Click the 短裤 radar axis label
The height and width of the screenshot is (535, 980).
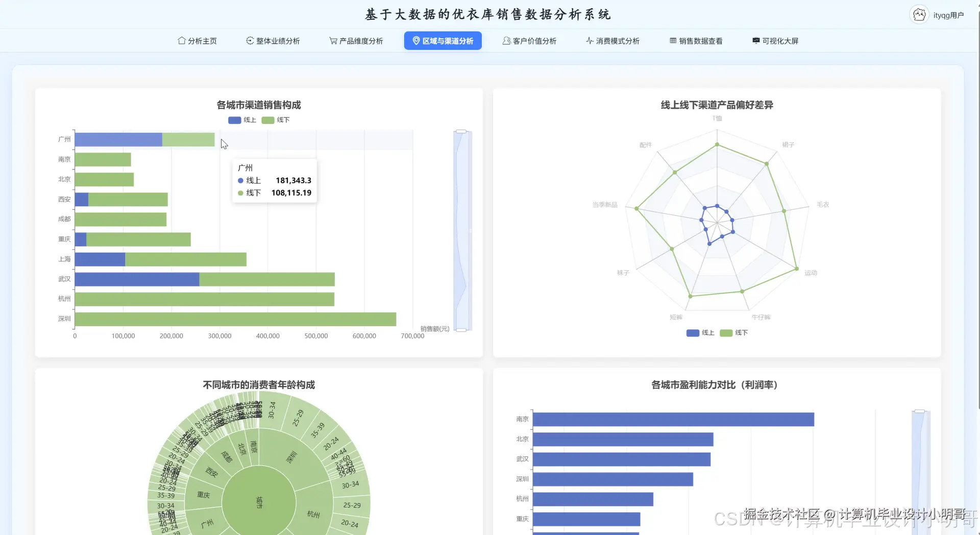pyautogui.click(x=676, y=318)
